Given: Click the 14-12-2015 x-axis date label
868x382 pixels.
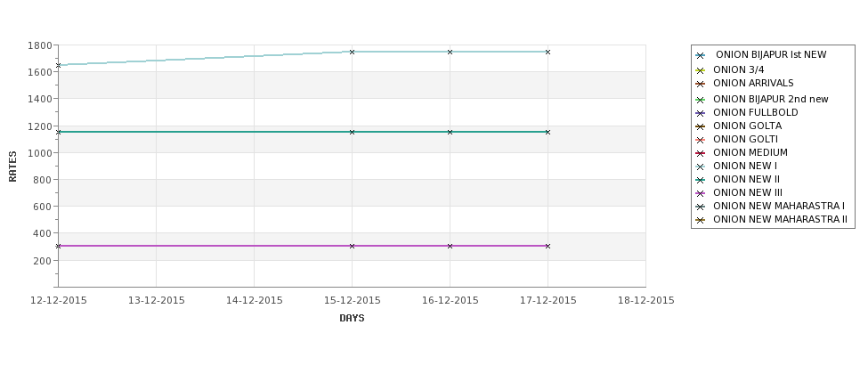Looking at the screenshot, I should (x=254, y=301).
